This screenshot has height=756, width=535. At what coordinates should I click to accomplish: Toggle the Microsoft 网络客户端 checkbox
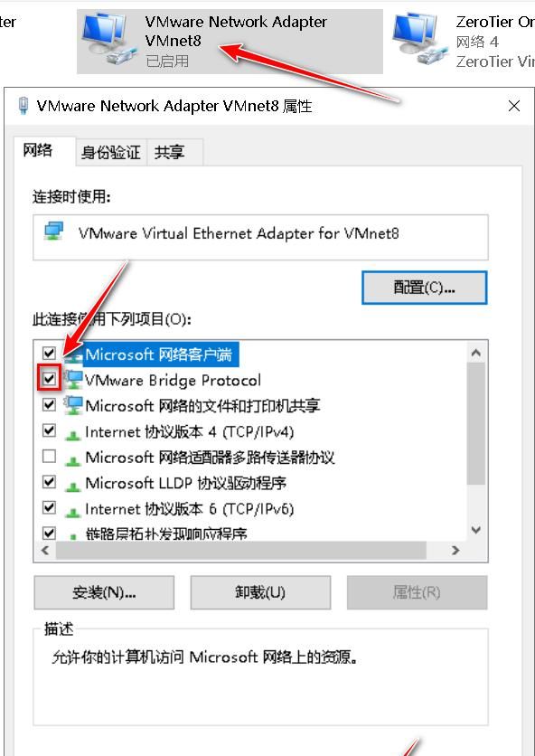pos(49,354)
